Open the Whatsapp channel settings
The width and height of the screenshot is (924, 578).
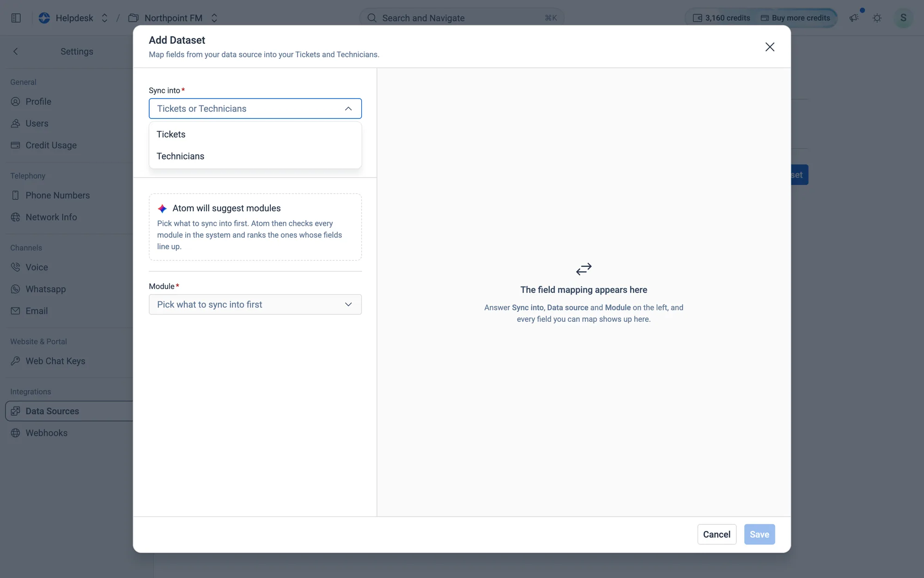[46, 289]
